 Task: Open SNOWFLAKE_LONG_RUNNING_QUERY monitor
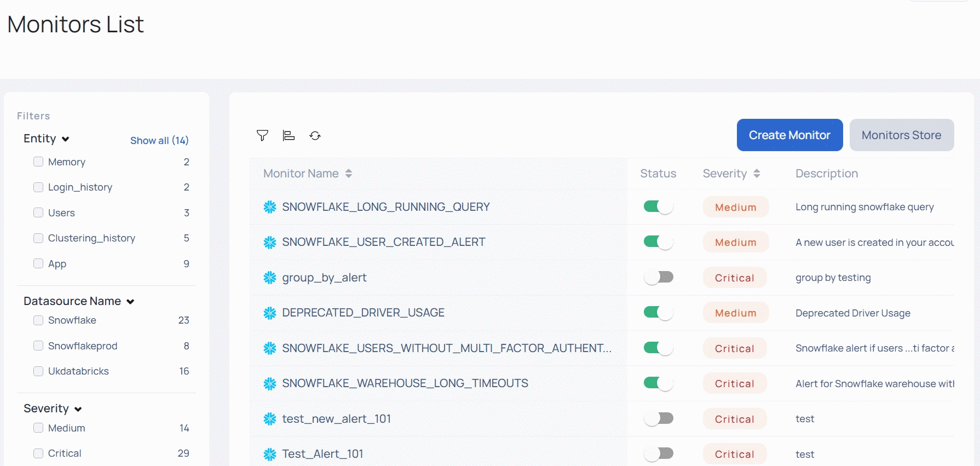coord(386,207)
